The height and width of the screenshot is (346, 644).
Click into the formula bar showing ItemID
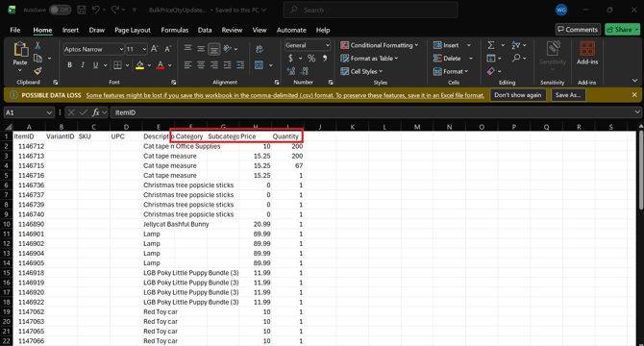(373, 112)
